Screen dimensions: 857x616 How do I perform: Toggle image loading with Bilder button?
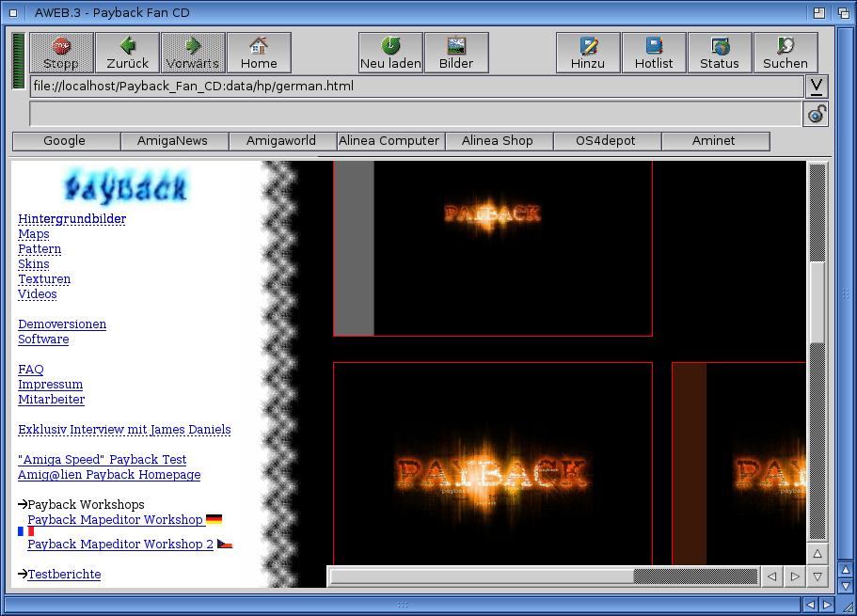[456, 53]
